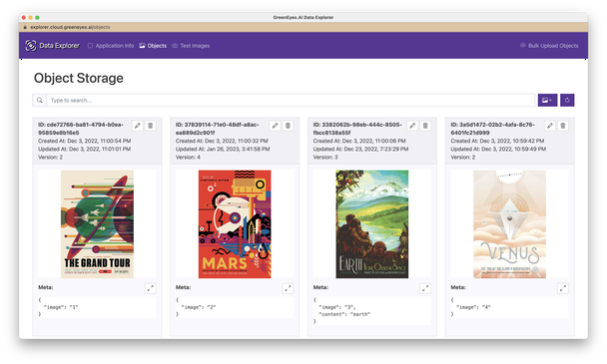Click the Data Explorer logo icon
The width and height of the screenshot is (607, 364).
pyautogui.click(x=31, y=46)
